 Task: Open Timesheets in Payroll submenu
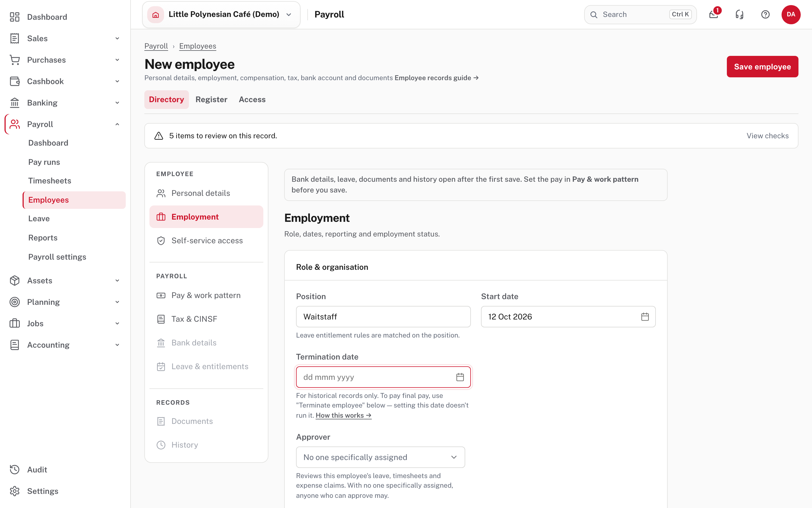click(x=74, y=181)
